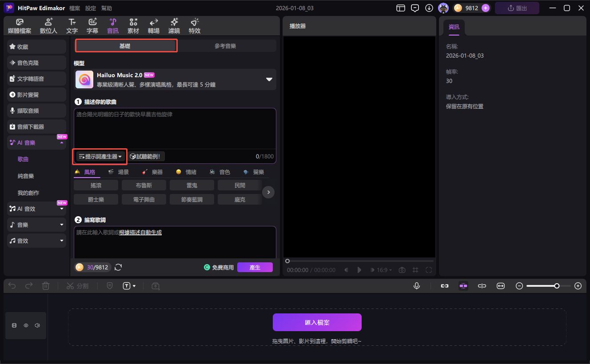Screen dimensions: 590x364
Task: Toggle auto-ripple mode in timeline toolbar
Action: (463, 285)
